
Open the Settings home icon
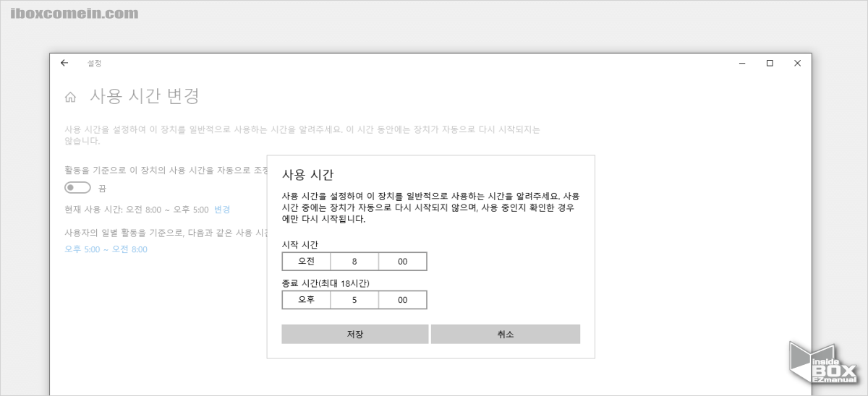(x=70, y=97)
